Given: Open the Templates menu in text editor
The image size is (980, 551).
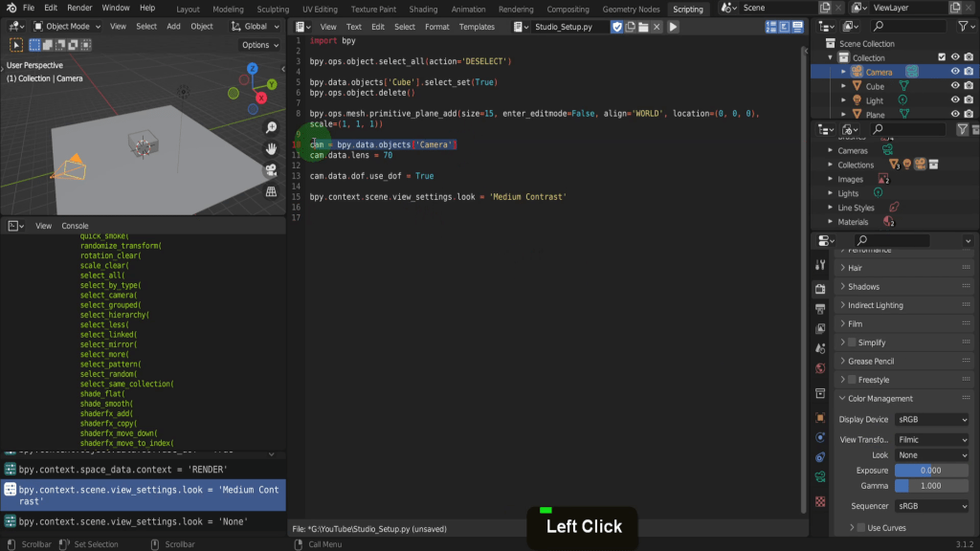Looking at the screenshot, I should [x=477, y=27].
